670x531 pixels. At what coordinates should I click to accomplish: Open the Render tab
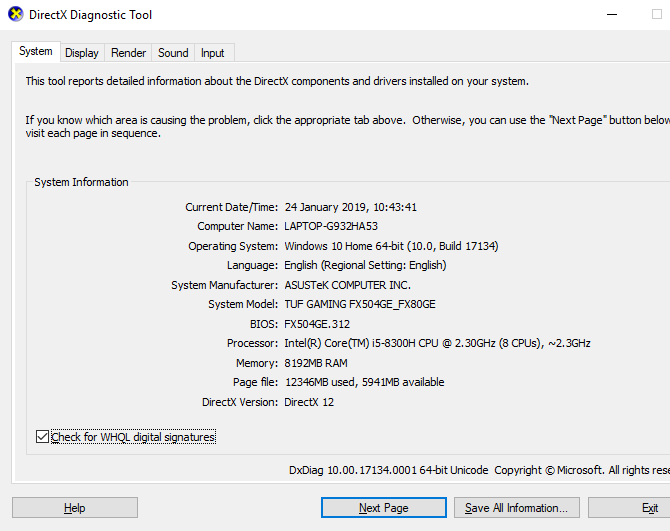128,53
